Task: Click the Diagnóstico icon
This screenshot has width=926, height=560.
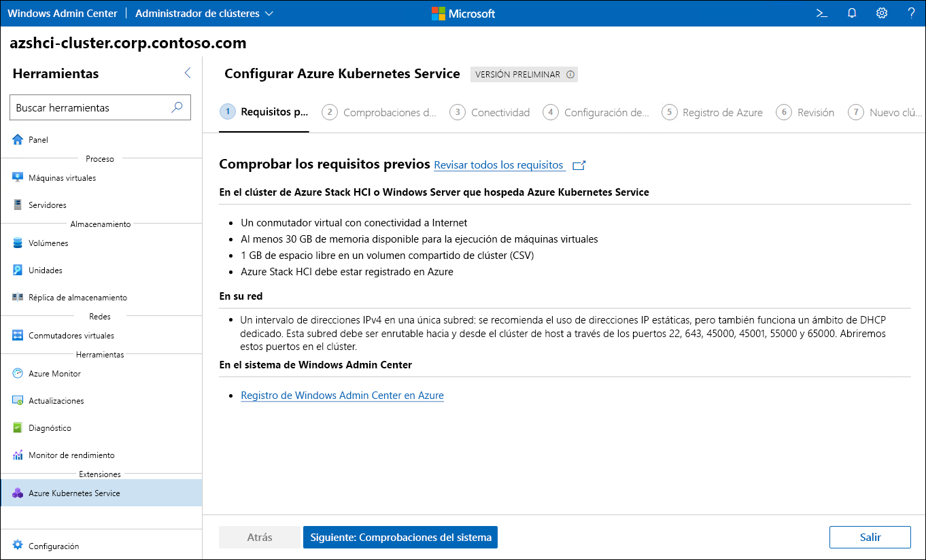Action: pyautogui.click(x=18, y=427)
